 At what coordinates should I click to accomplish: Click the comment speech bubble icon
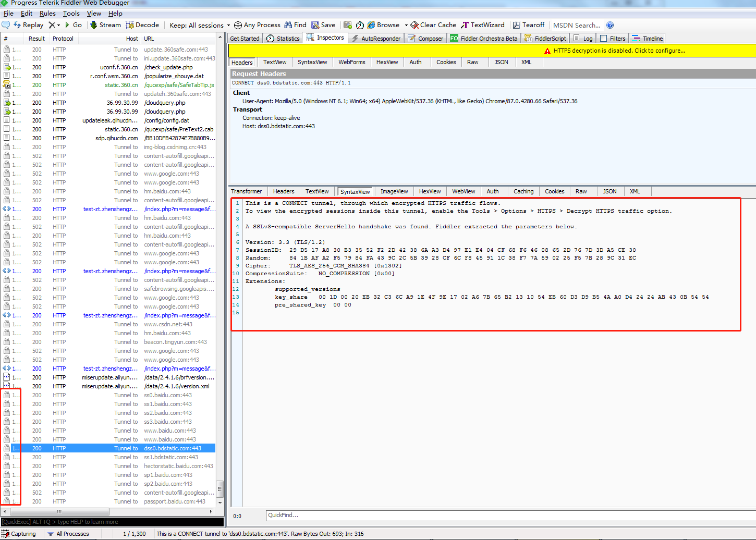[6, 25]
